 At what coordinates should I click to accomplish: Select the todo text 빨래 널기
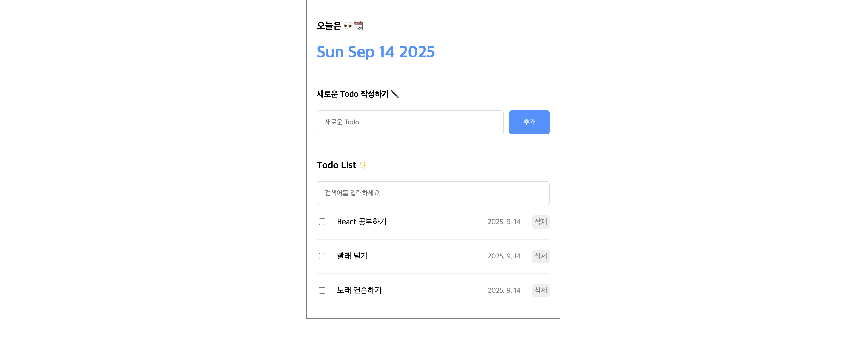click(352, 256)
